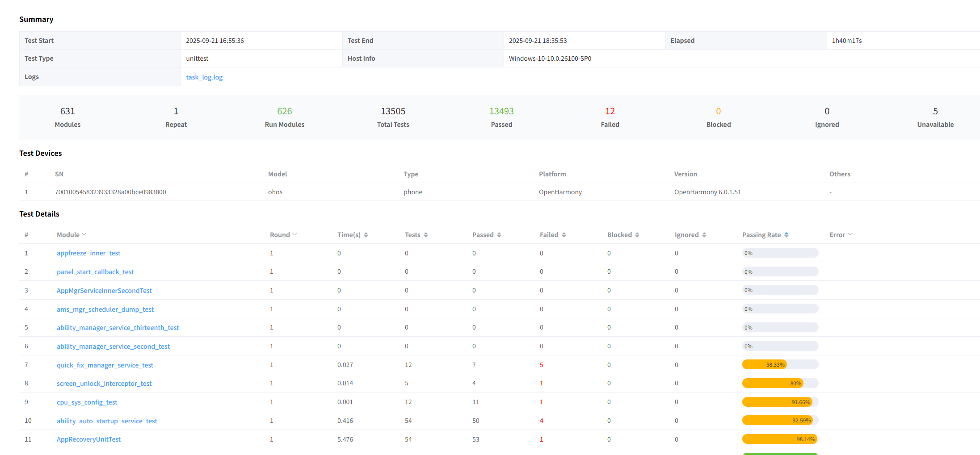The height and width of the screenshot is (455, 980).
Task: Open panel_start_callback_test module link
Action: [95, 272]
